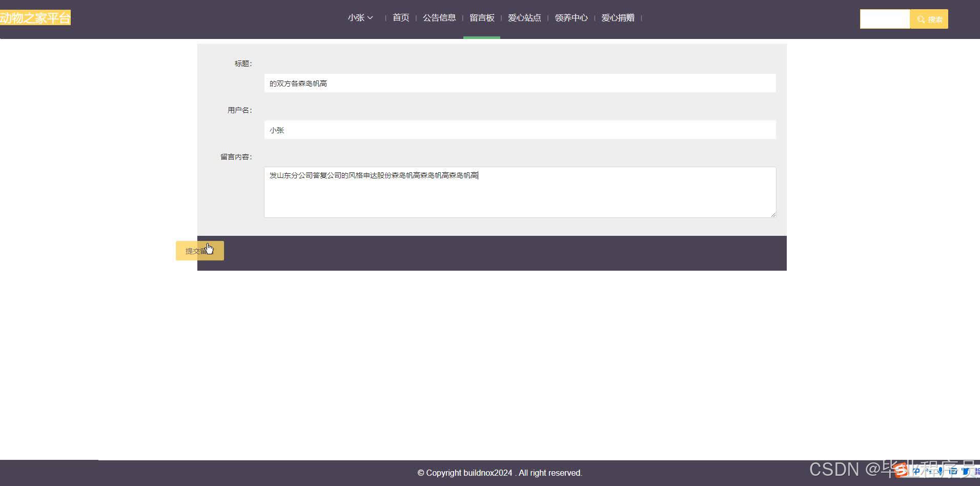
Task: Click the 留言内容: field label
Action: 236,157
